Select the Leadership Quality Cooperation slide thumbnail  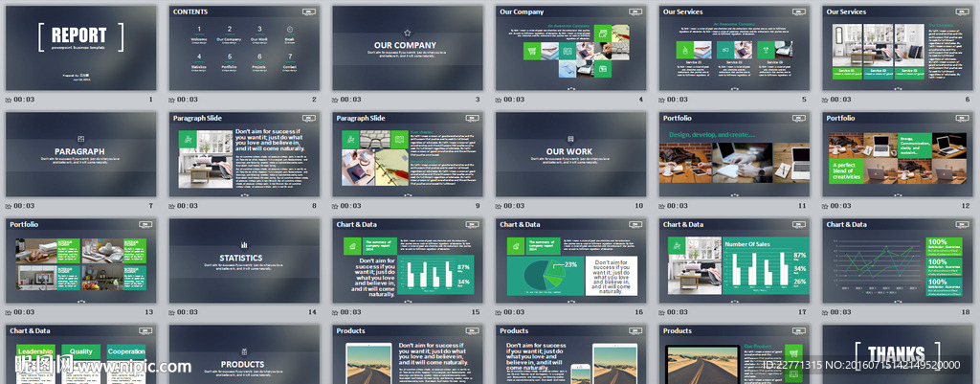(x=81, y=354)
